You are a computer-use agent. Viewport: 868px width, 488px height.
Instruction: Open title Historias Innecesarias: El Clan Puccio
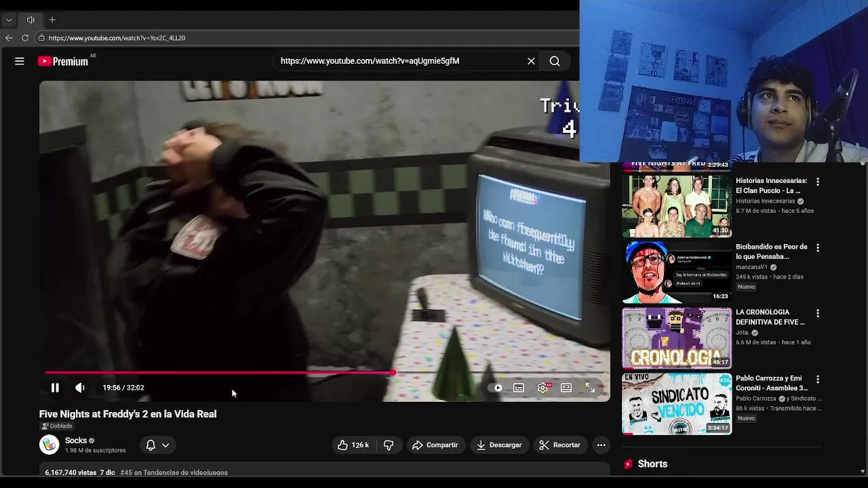[x=772, y=186]
